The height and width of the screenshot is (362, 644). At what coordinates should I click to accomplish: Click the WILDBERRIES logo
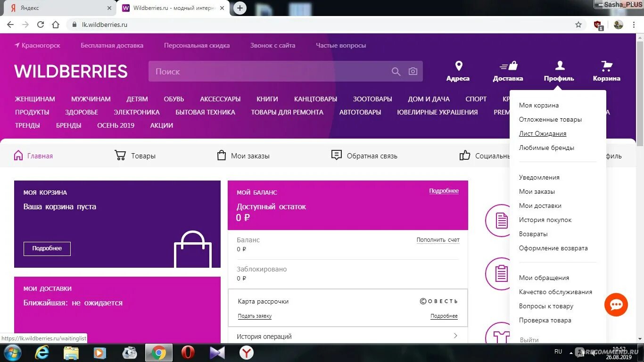pos(71,71)
